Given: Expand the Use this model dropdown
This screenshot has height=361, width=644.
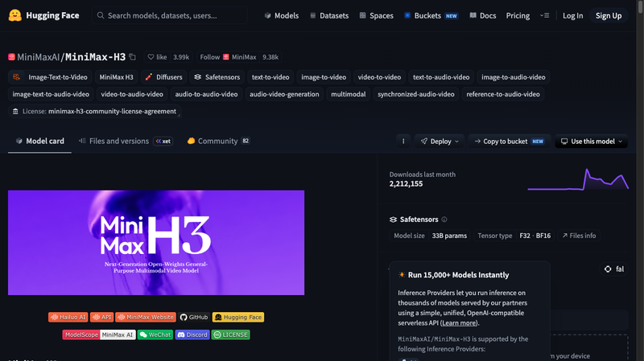Looking at the screenshot, I should tap(591, 142).
